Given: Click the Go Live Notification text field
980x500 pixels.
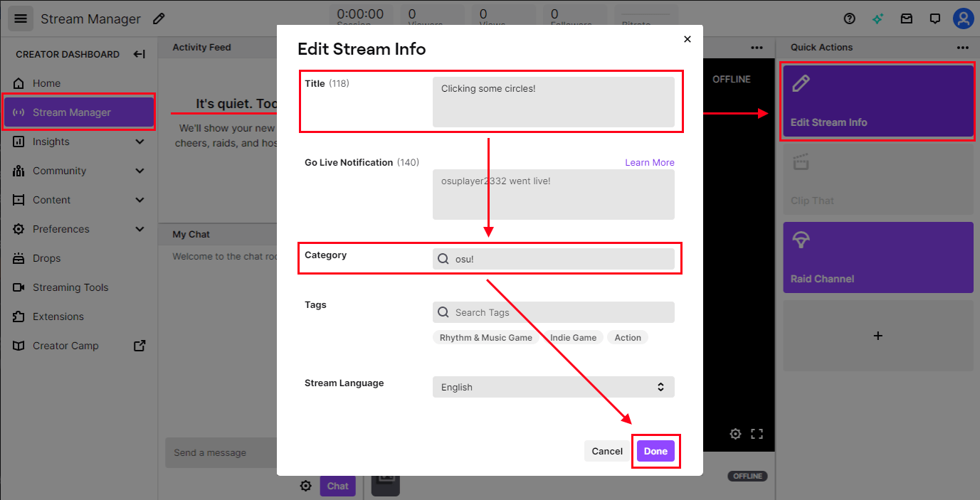Looking at the screenshot, I should tap(554, 194).
